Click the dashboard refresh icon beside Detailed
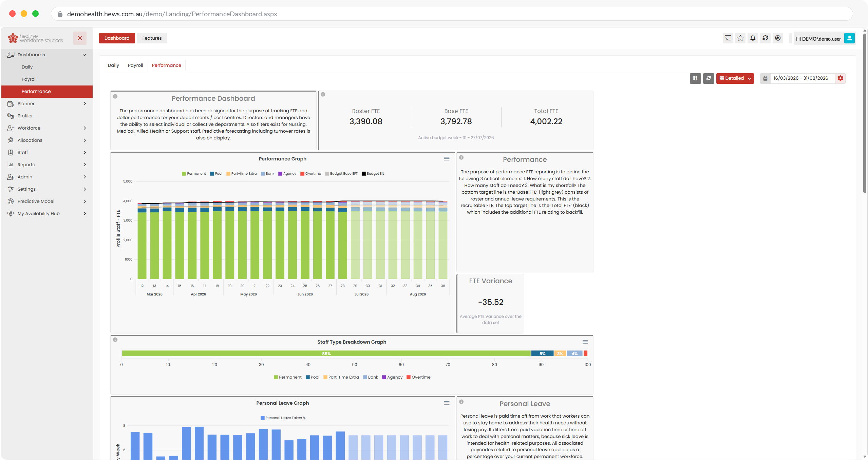 coord(709,78)
